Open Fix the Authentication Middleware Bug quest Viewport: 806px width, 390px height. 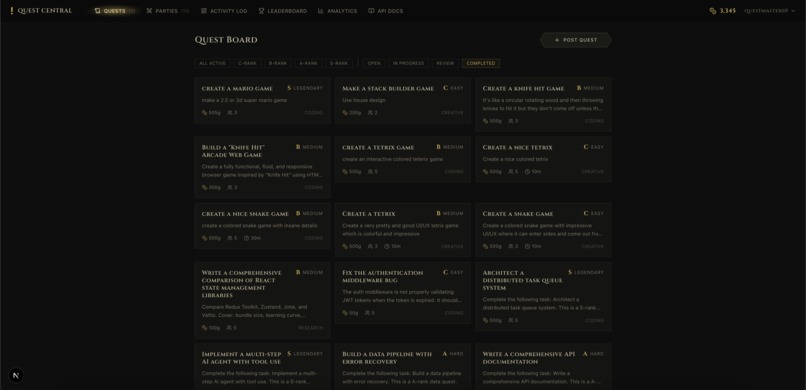click(402, 293)
